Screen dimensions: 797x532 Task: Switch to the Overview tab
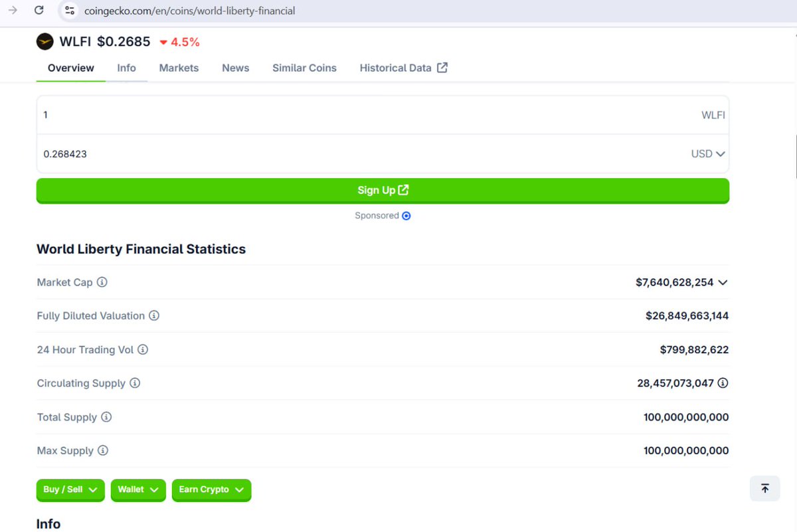tap(71, 68)
